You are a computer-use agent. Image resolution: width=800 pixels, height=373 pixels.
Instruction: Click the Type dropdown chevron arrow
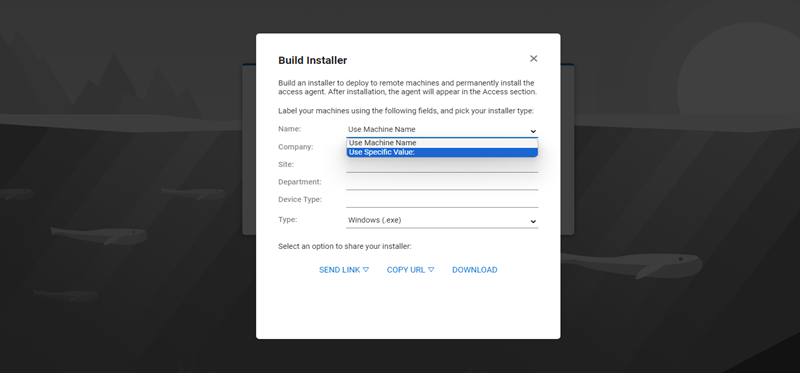(x=533, y=221)
